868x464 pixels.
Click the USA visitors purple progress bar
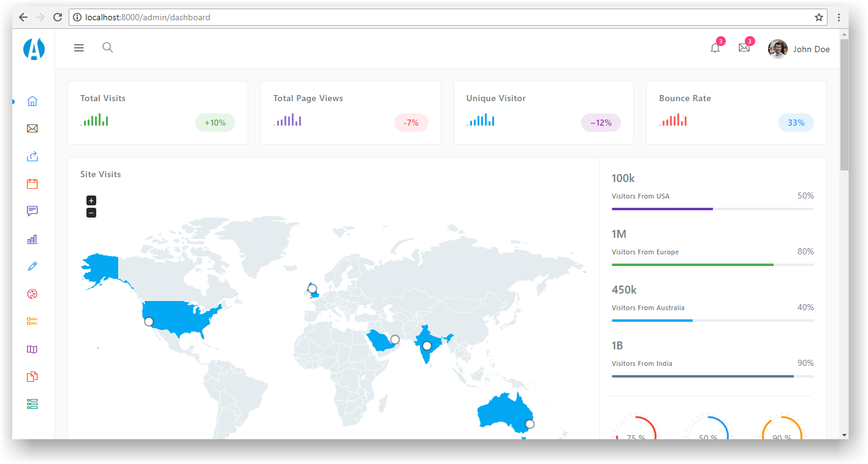tap(713, 209)
